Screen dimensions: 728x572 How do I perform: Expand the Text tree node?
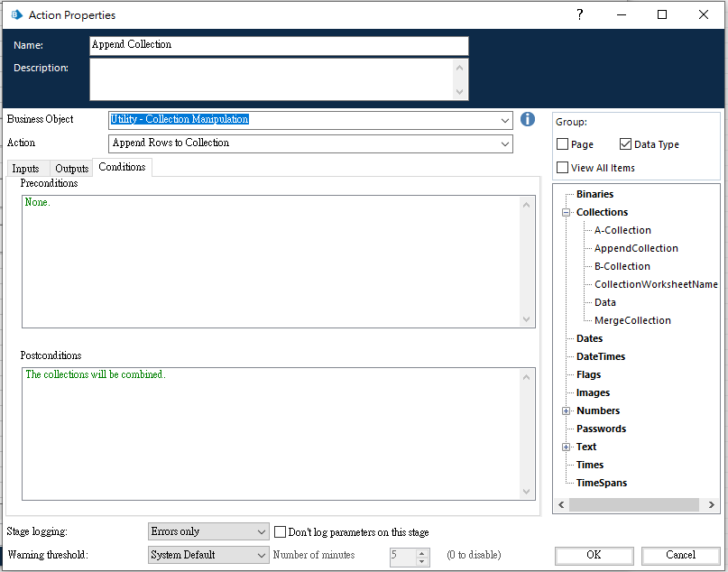(566, 447)
